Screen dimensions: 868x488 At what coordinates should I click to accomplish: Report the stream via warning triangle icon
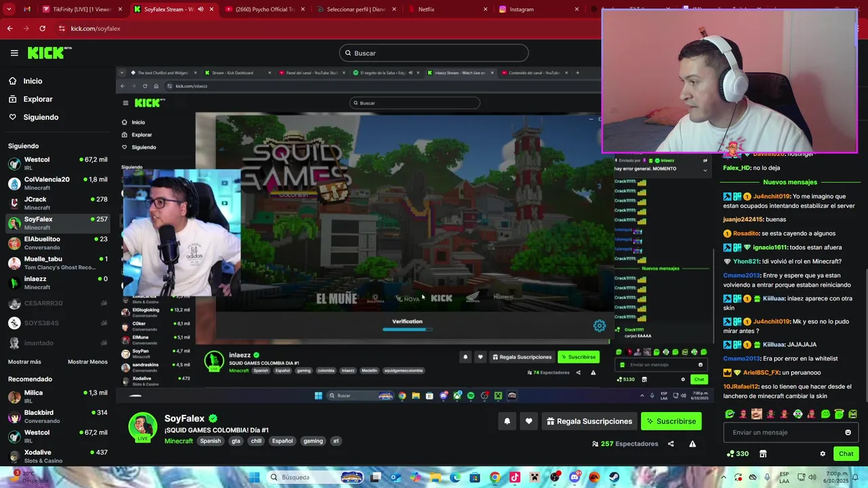(x=692, y=444)
